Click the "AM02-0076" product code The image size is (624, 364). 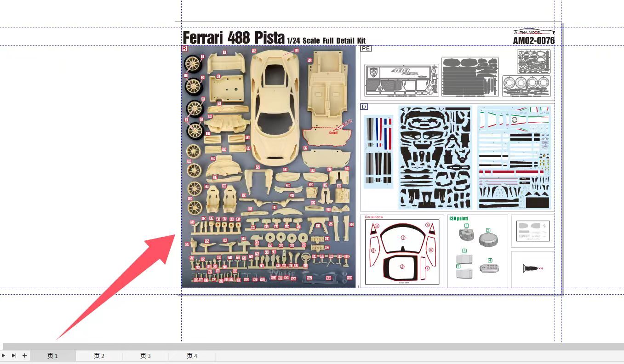[x=534, y=41]
